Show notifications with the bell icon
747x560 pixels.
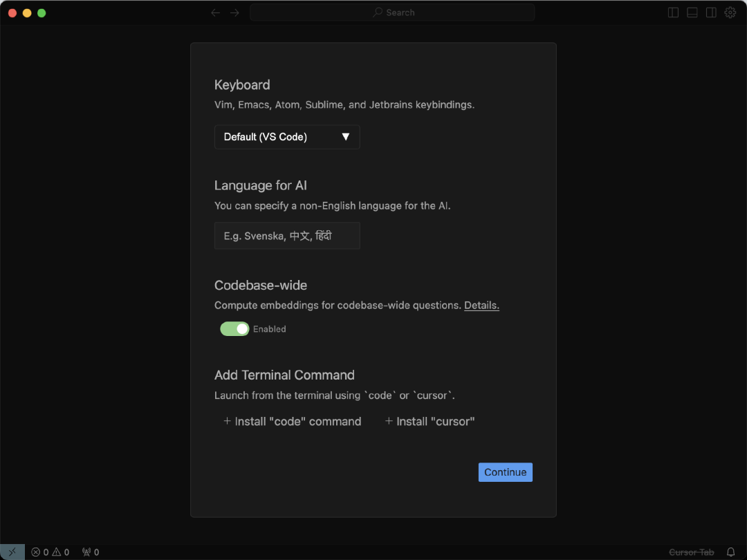(730, 552)
